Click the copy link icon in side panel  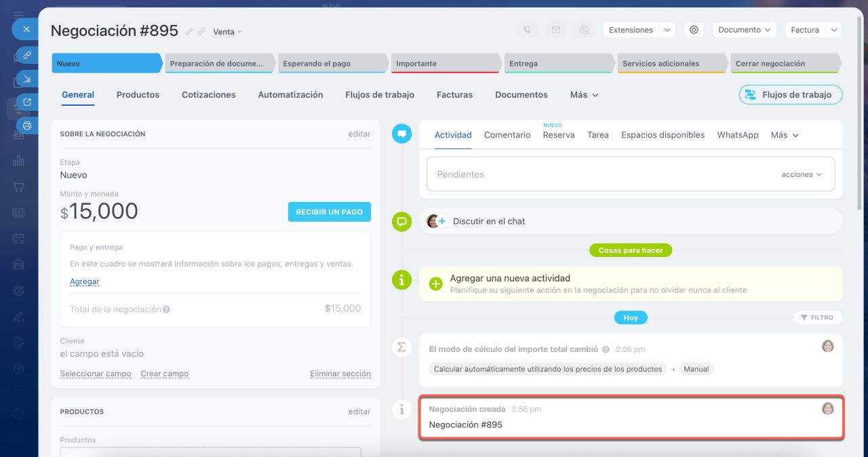pyautogui.click(x=27, y=55)
